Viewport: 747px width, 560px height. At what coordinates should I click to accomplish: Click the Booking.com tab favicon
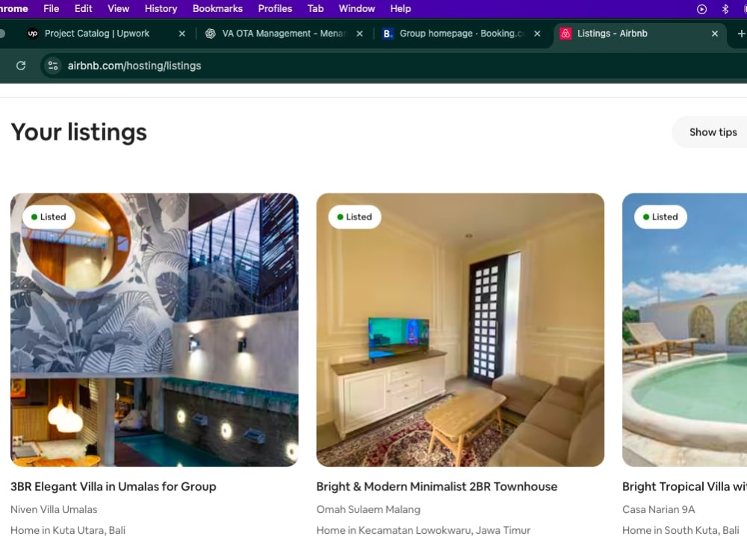click(x=388, y=34)
